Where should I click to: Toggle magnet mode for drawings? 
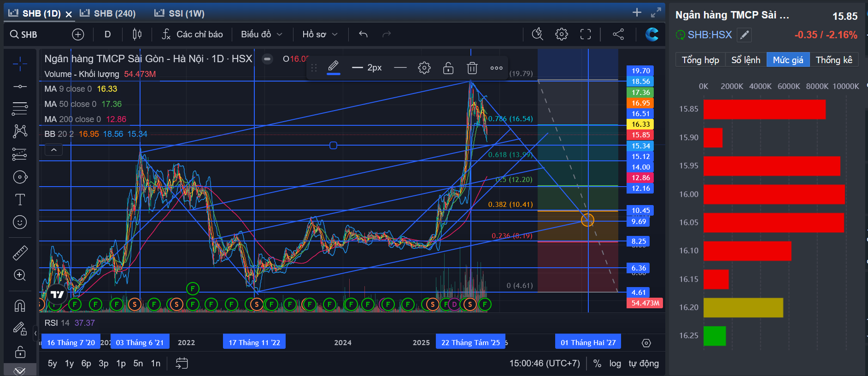click(x=20, y=306)
